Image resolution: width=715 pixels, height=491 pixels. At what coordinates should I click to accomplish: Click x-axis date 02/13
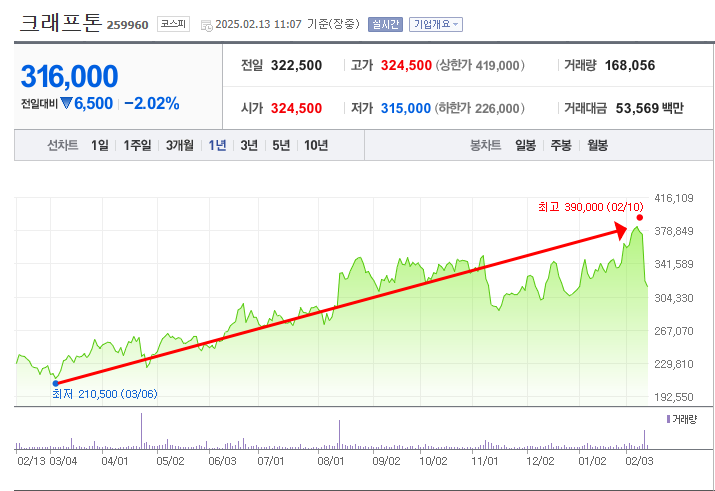point(31,461)
